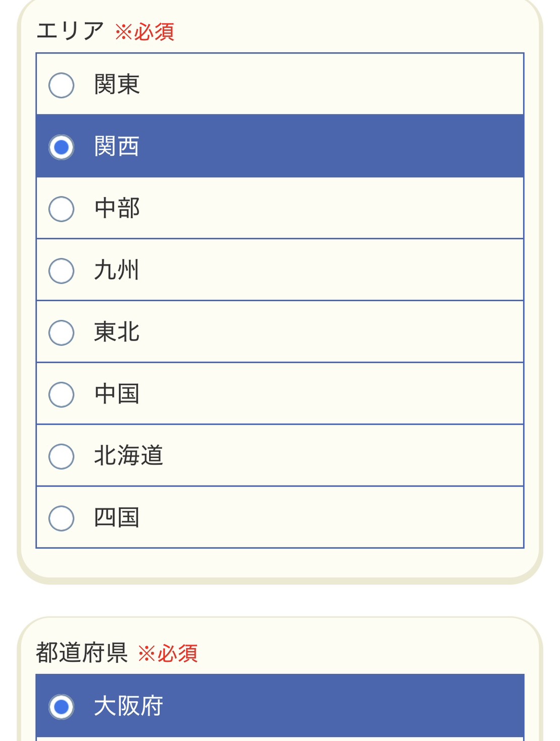Viewport: 560px width, 741px height.
Task: Select the 九州 radio button
Action: point(61,271)
